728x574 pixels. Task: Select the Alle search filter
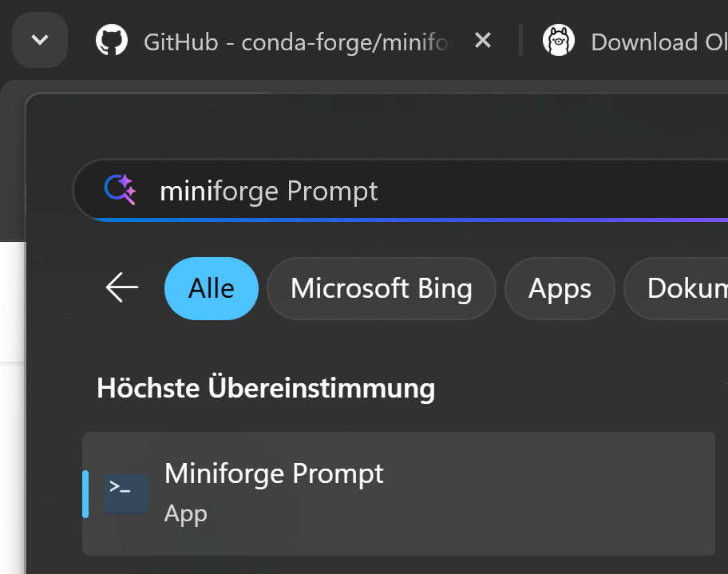point(212,288)
